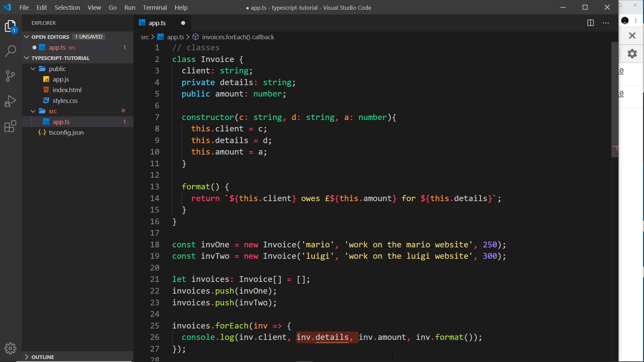Screen dimensions: 644x362
Task: Click the app.ts breadcrumb segment
Action: (x=175, y=37)
